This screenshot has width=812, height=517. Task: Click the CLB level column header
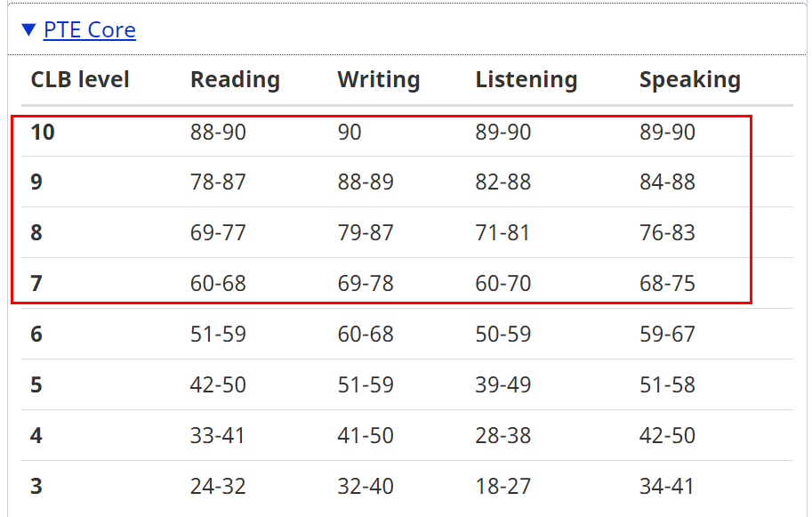(80, 80)
